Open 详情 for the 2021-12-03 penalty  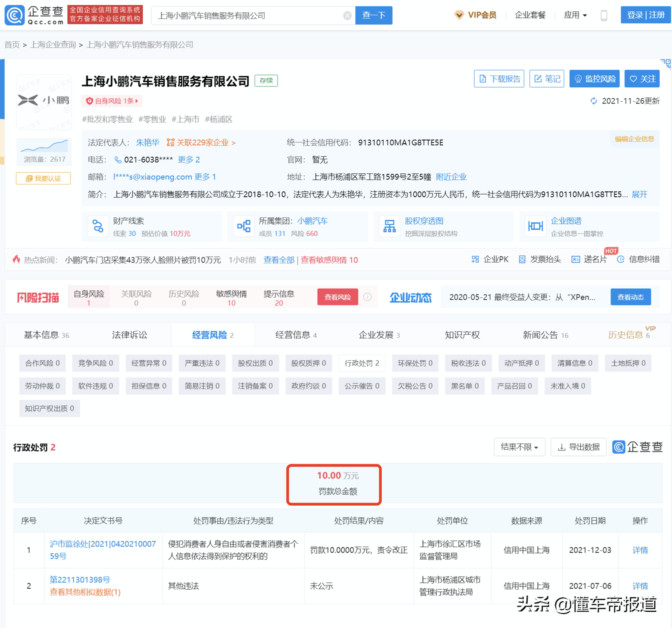coord(640,550)
